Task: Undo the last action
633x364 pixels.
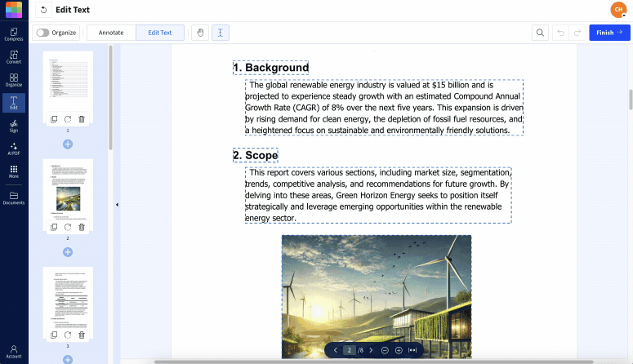Action: pyautogui.click(x=561, y=33)
